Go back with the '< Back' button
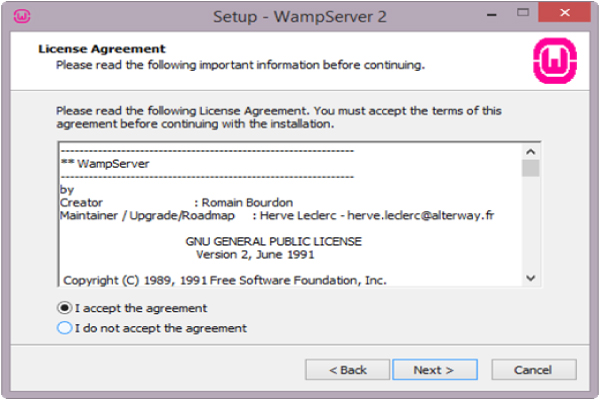Viewport: 600px width, 400px height. (347, 370)
